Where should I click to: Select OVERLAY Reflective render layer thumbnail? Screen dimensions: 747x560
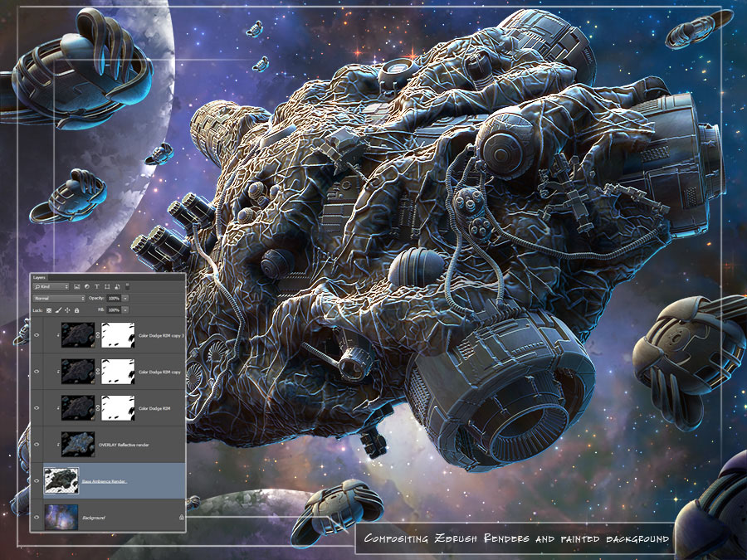(78, 445)
